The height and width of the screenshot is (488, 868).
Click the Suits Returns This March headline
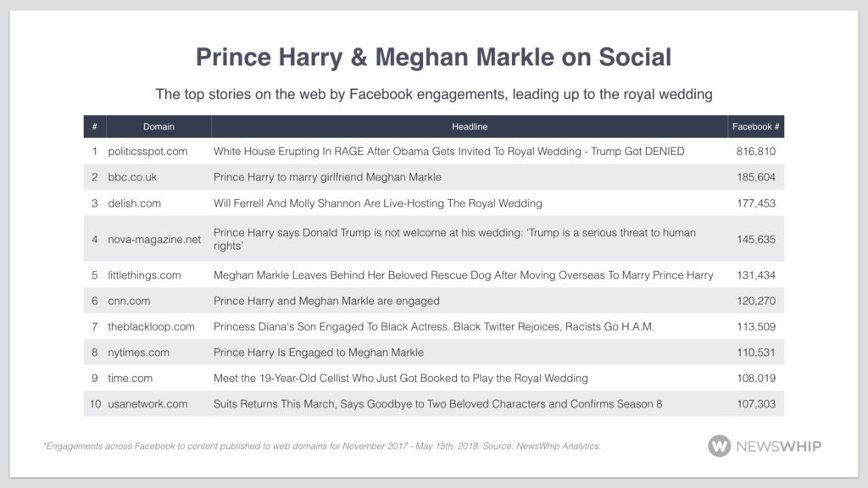(436, 404)
